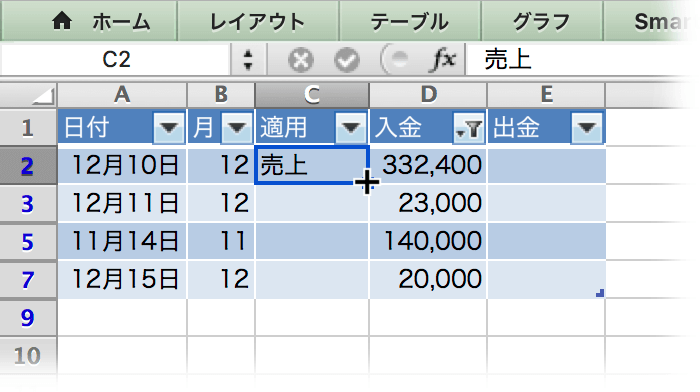The height and width of the screenshot is (392, 700).
Task: Click the 23,000 amount cell
Action: pos(429,203)
